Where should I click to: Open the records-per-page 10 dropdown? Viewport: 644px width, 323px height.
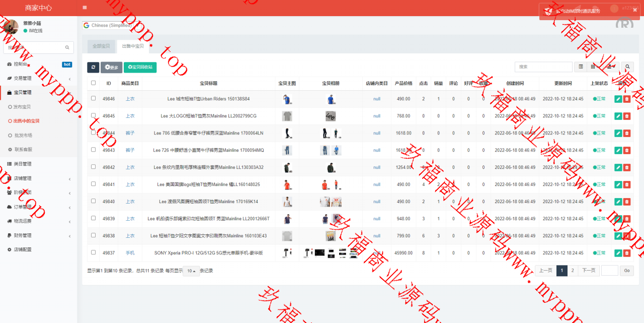(x=191, y=271)
